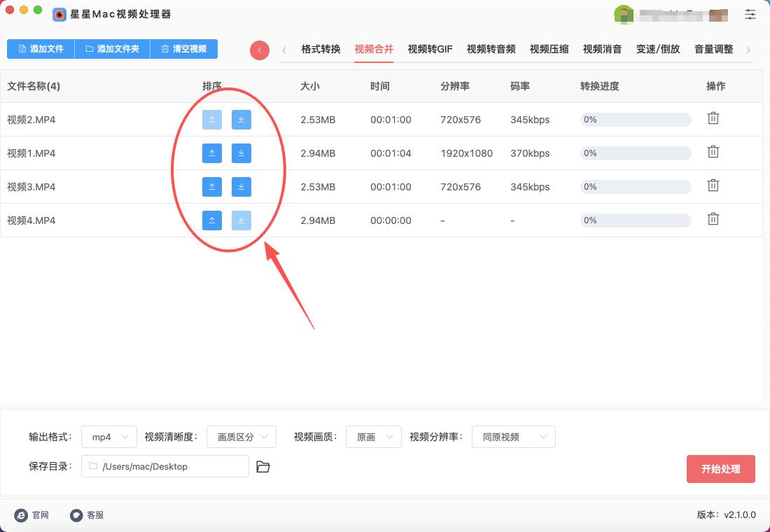Switch to 视频转GIF tab
This screenshot has height=532, width=770.
pos(430,49)
